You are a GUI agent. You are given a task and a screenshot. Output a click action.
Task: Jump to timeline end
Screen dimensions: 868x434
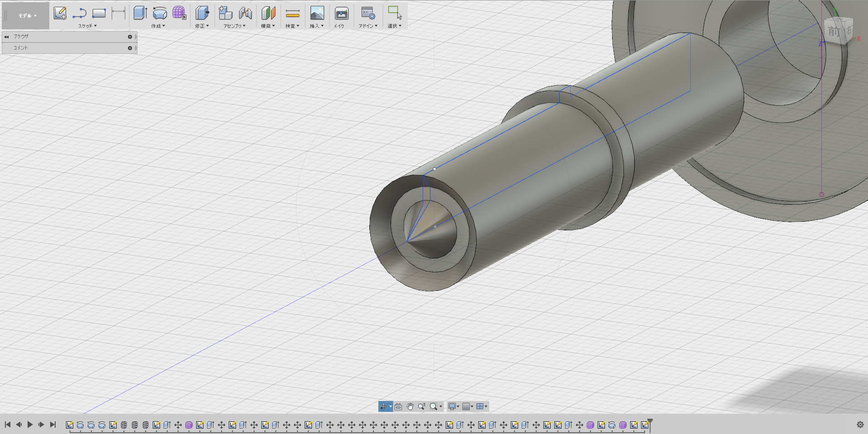[x=52, y=425]
